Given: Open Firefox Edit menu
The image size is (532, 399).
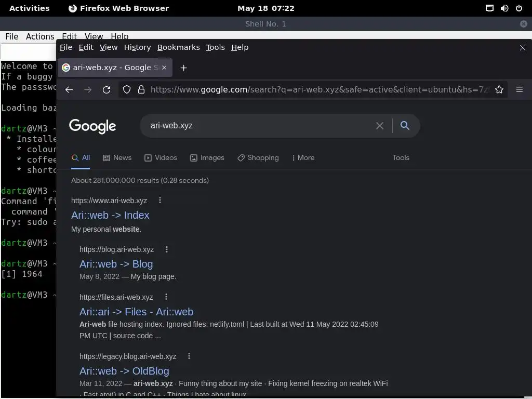Looking at the screenshot, I should pos(86,47).
